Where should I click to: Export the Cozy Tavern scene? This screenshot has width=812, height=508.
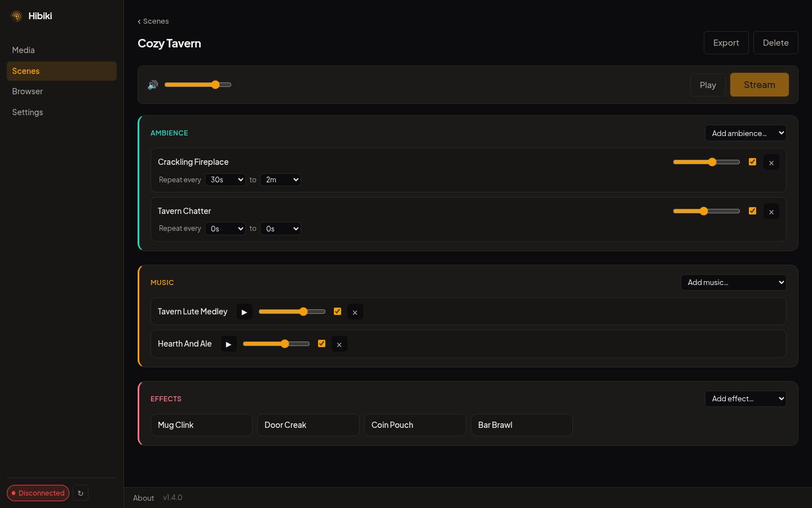click(726, 43)
